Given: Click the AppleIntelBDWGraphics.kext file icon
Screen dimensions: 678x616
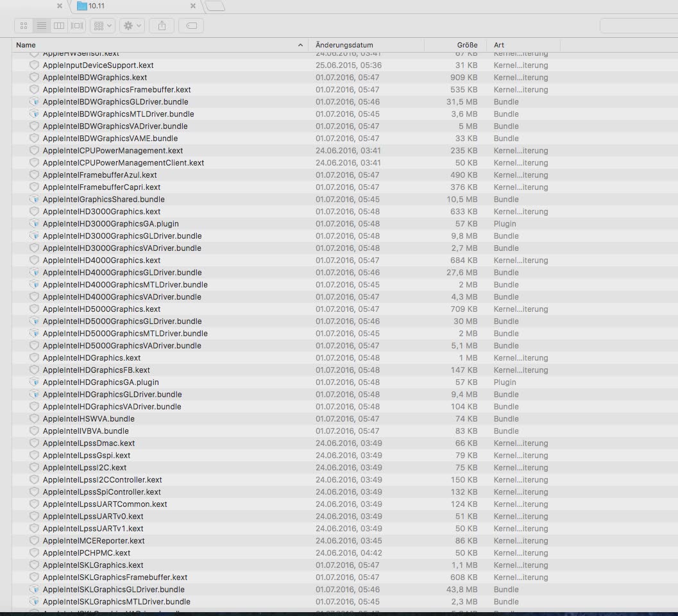Looking at the screenshot, I should click(x=34, y=78).
